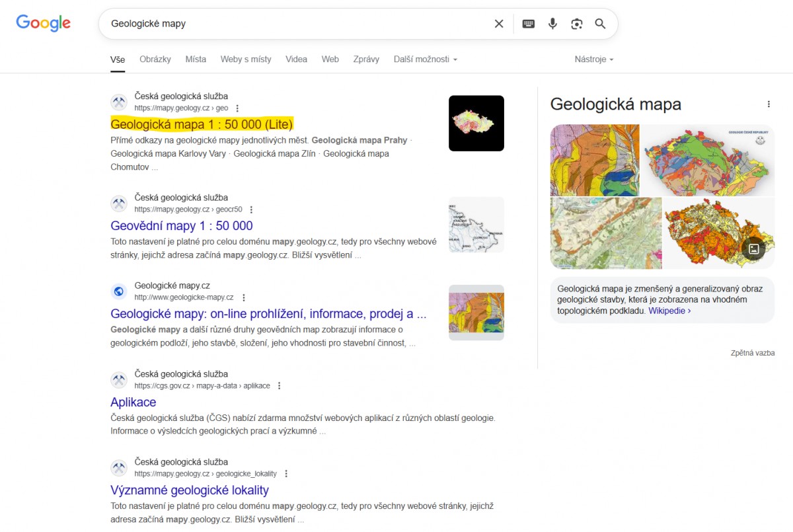Click the cgs.gov.cz › mapy-a-data › aplikace URL
Image resolution: width=793 pixels, height=532 pixels.
(x=202, y=386)
